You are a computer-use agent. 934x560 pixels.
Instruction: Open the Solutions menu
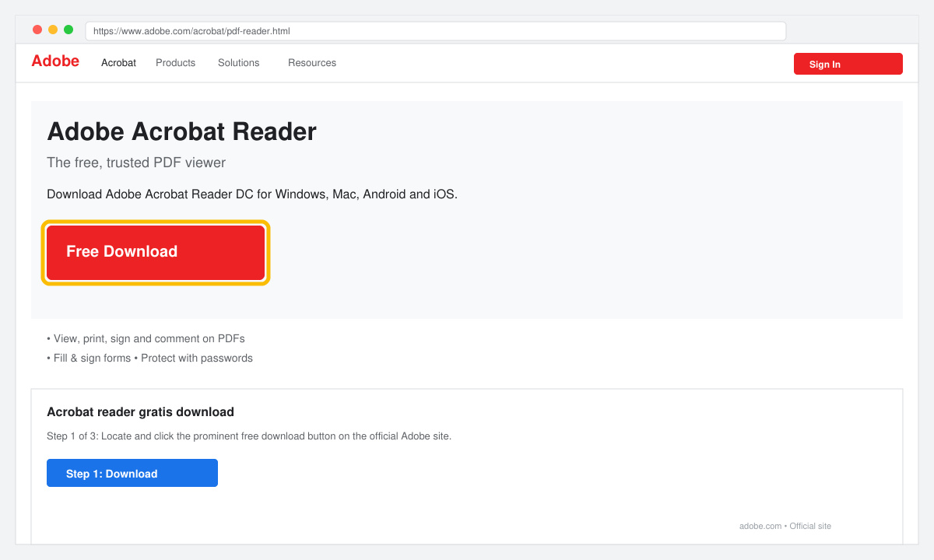238,63
